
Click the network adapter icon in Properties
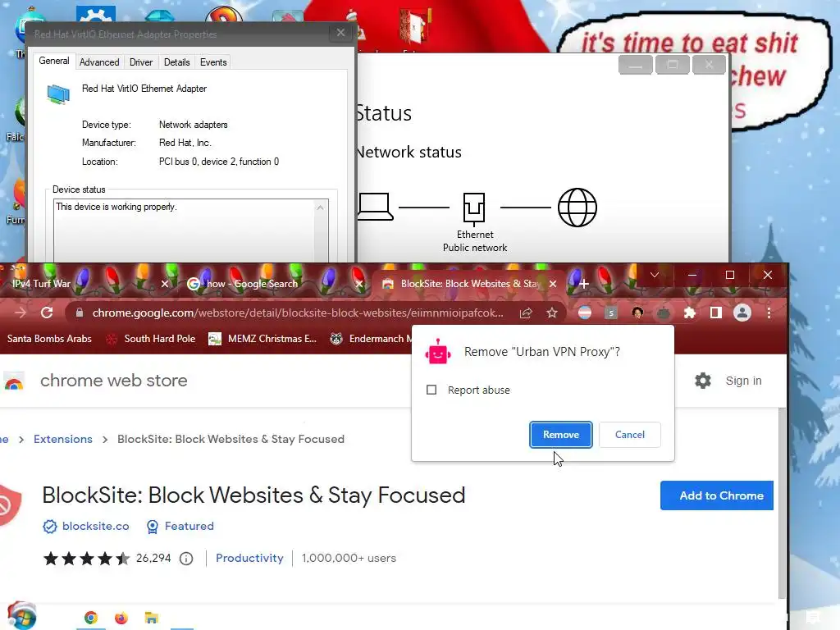pyautogui.click(x=58, y=94)
